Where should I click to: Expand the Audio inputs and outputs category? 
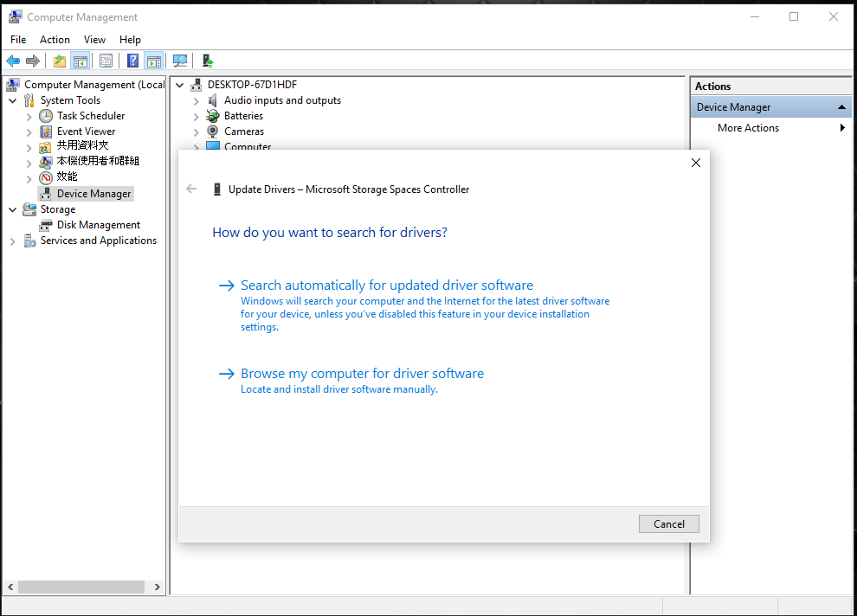196,100
